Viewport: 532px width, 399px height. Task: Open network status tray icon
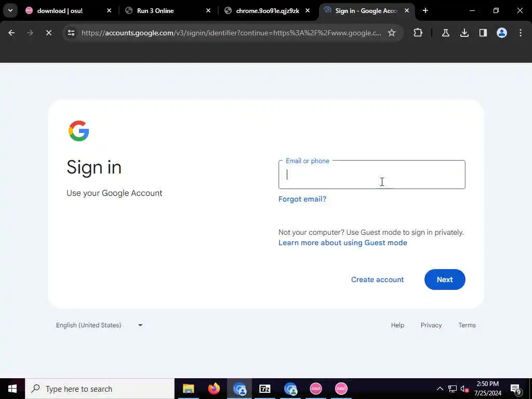click(x=453, y=389)
